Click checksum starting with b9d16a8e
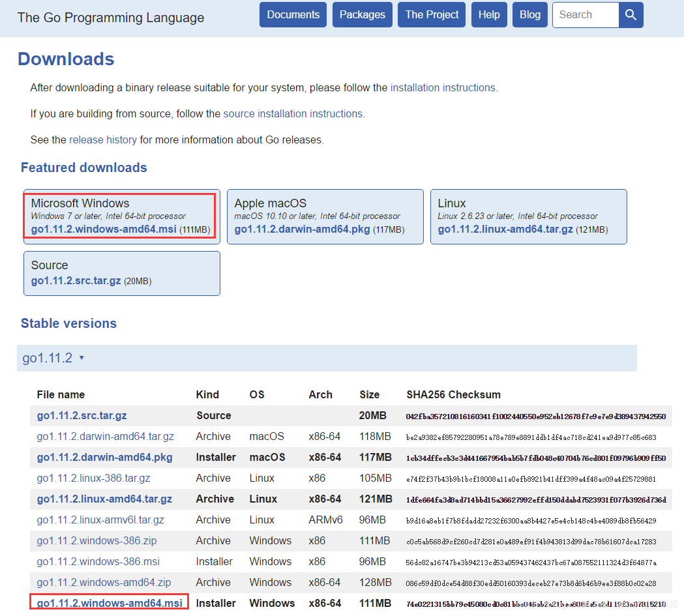The width and height of the screenshot is (684, 616). click(531, 521)
